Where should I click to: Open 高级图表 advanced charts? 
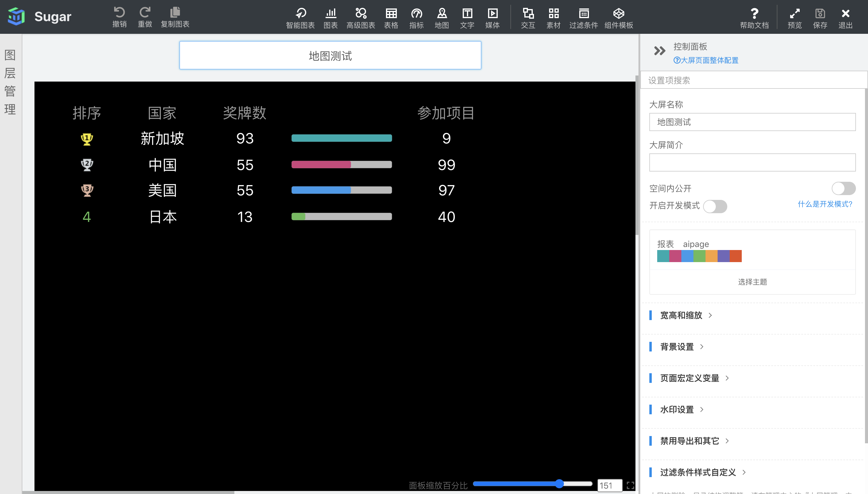tap(361, 18)
